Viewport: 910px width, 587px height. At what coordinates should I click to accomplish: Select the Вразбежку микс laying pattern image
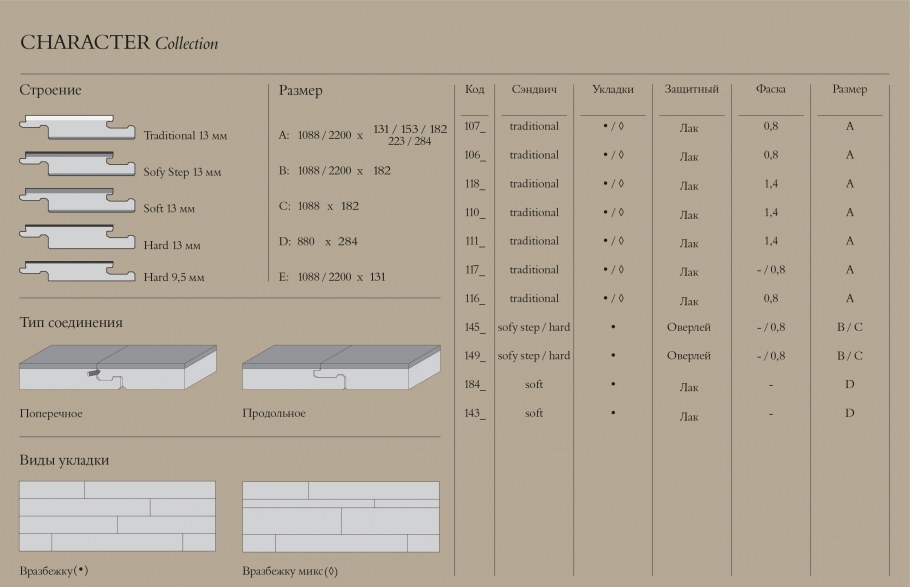pos(340,516)
